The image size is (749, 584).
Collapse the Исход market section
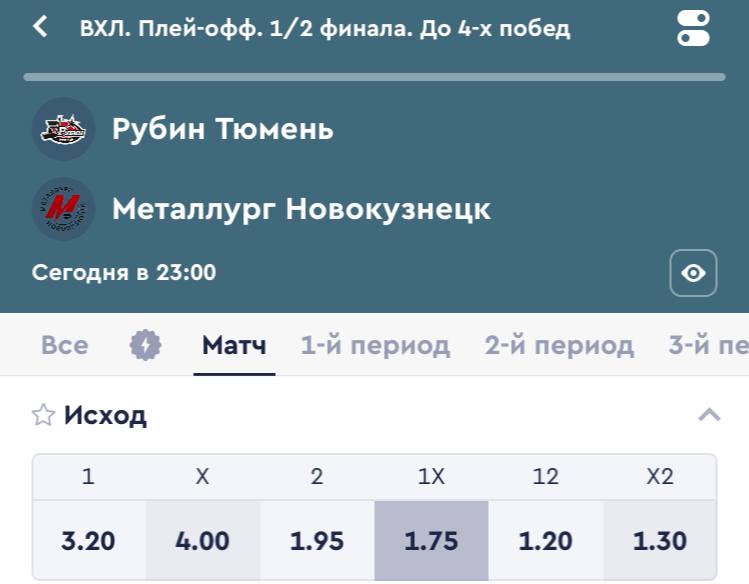click(709, 415)
